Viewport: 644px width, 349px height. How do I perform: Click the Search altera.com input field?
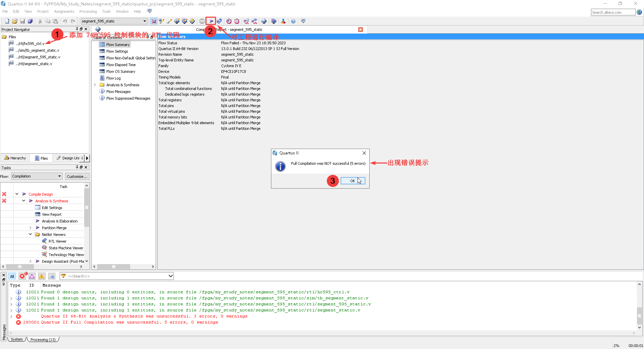[x=613, y=12]
